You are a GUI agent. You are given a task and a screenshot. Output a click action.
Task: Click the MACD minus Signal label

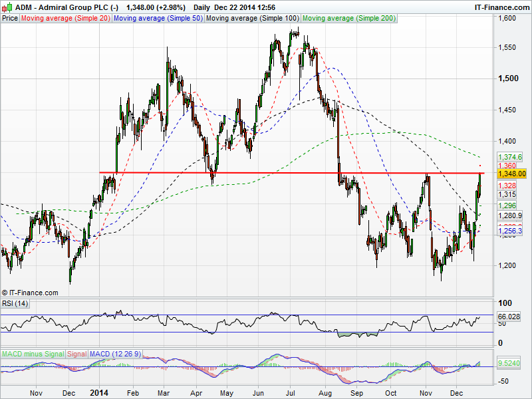click(33, 353)
